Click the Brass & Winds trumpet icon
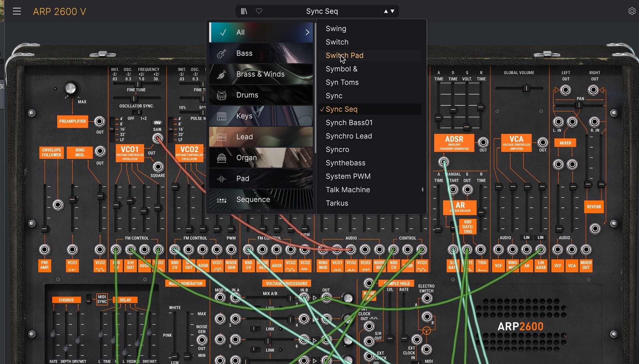 (x=222, y=74)
